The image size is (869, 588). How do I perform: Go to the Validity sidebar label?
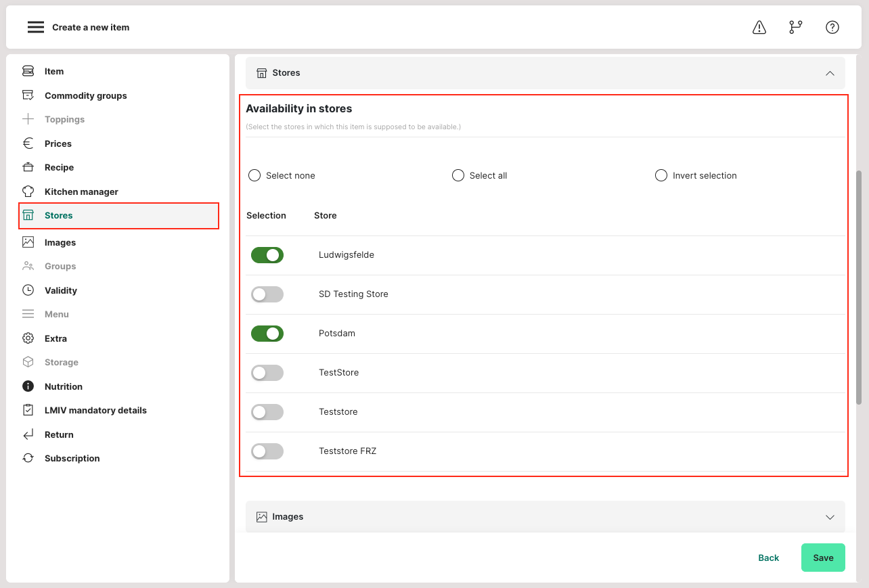click(61, 290)
